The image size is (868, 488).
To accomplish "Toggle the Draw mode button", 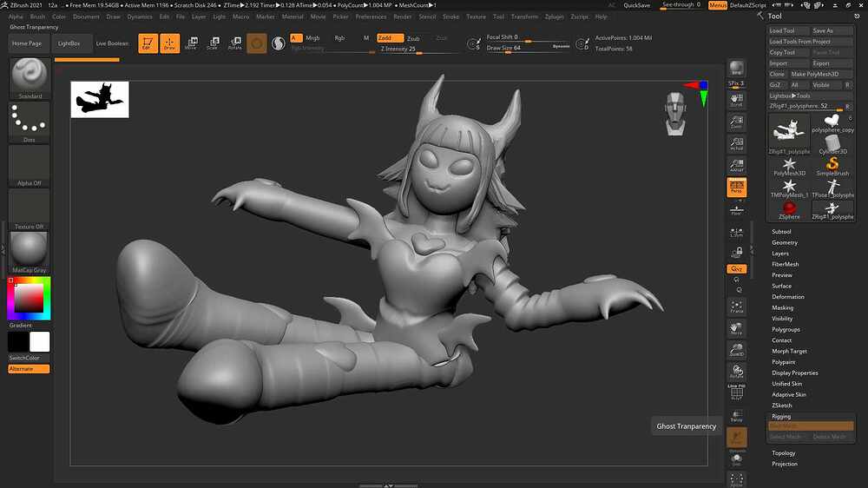I will point(169,43).
